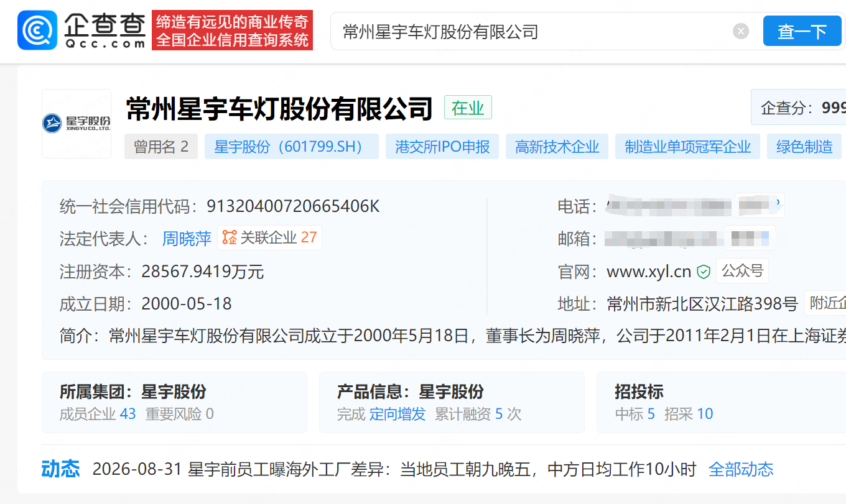
Task: Click the Qcc.com logo icon
Action: 37,30
